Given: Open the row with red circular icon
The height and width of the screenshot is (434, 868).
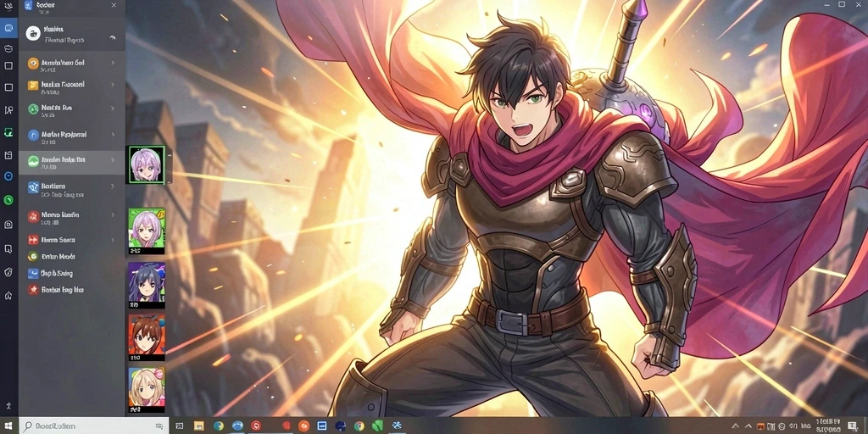Looking at the screenshot, I should 72,217.
